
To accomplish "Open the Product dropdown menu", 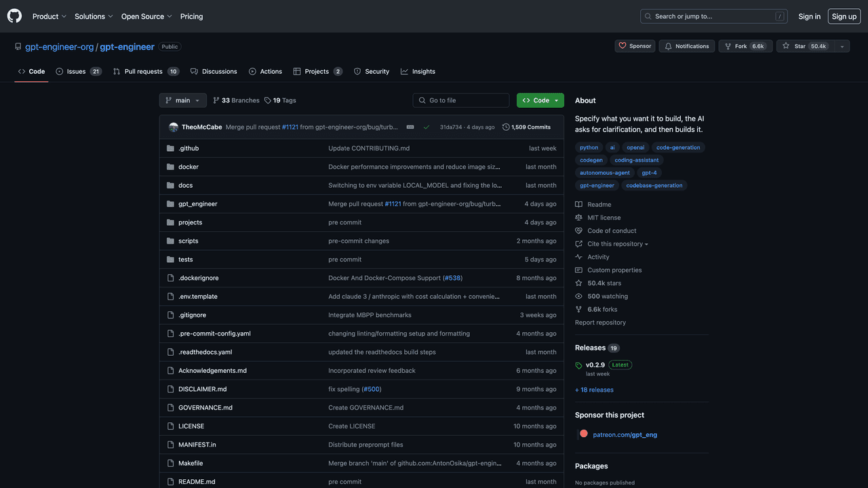I will coord(50,16).
